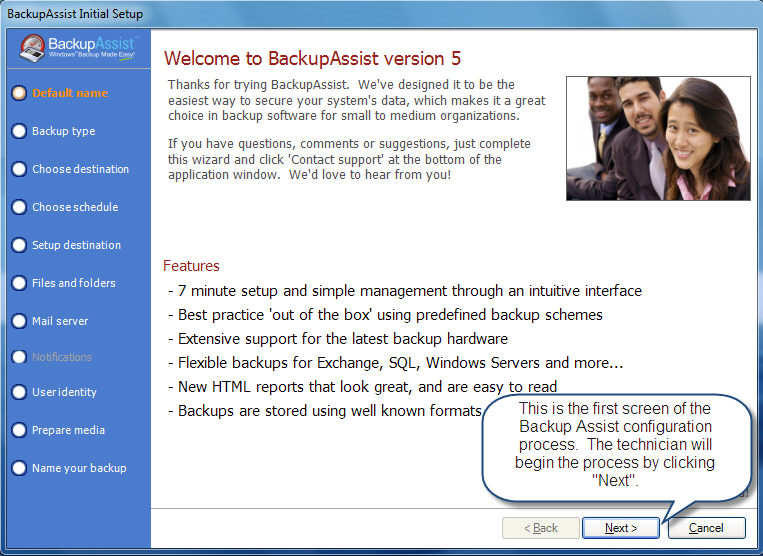Click the Prepare media step bullet icon
Screen dimensions: 763x556
[18, 430]
